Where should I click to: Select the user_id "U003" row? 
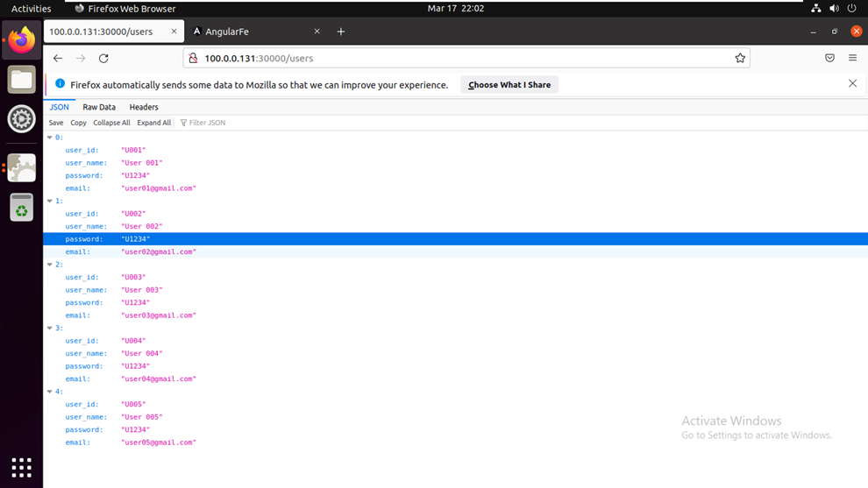coord(455,277)
